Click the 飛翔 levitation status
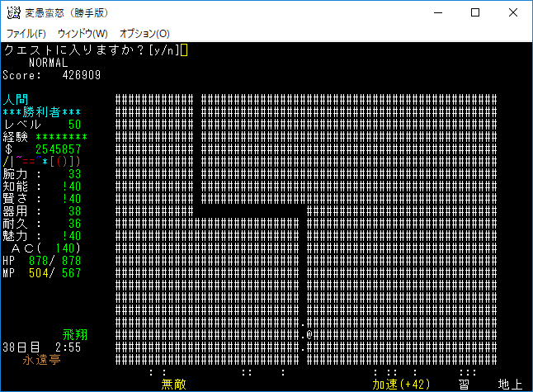533x392 pixels. pos(75,335)
